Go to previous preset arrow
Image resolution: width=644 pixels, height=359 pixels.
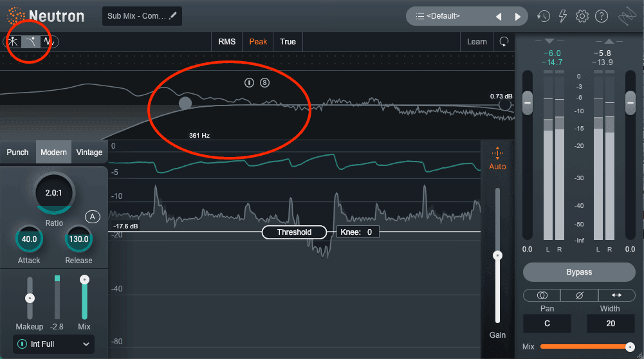499,17
